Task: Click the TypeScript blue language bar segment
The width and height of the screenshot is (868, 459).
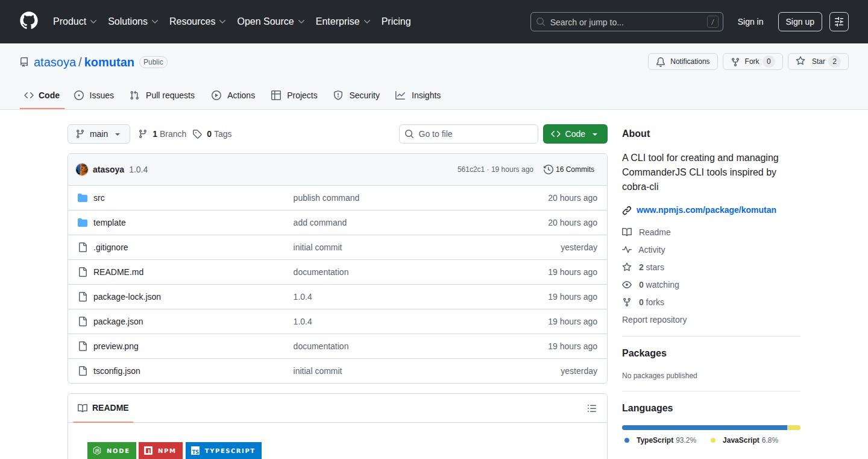Action: [705, 428]
